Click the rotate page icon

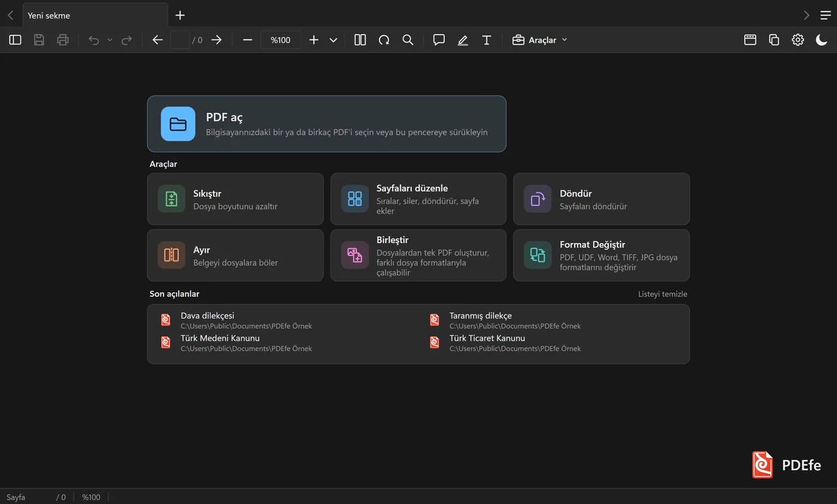pyautogui.click(x=384, y=40)
